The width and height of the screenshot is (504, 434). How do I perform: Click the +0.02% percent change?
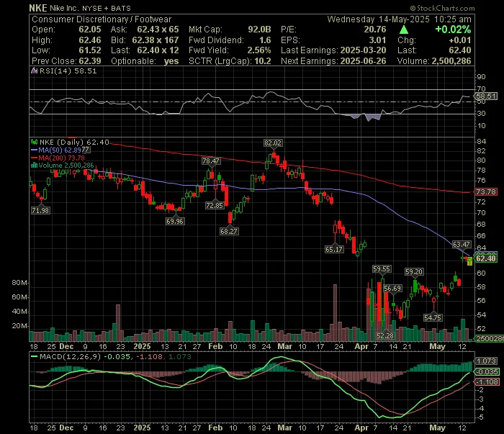click(453, 30)
